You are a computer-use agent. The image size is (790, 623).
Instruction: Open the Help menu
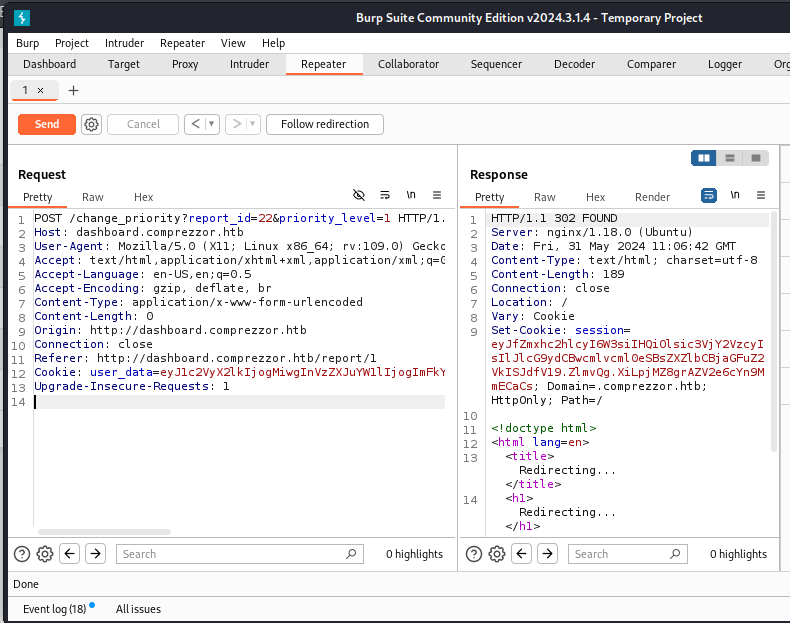(274, 43)
